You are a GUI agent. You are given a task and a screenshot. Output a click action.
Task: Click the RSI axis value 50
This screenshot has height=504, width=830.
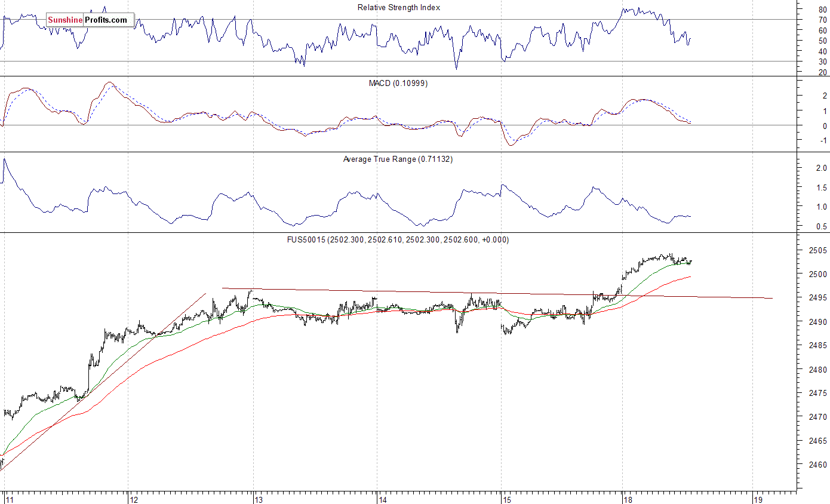tap(822, 41)
